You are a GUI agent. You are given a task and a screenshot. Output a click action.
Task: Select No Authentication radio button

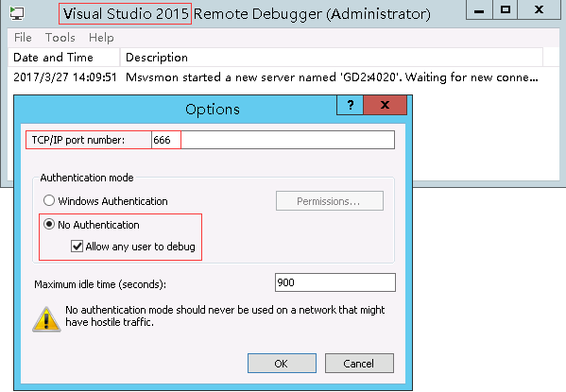[x=49, y=224]
